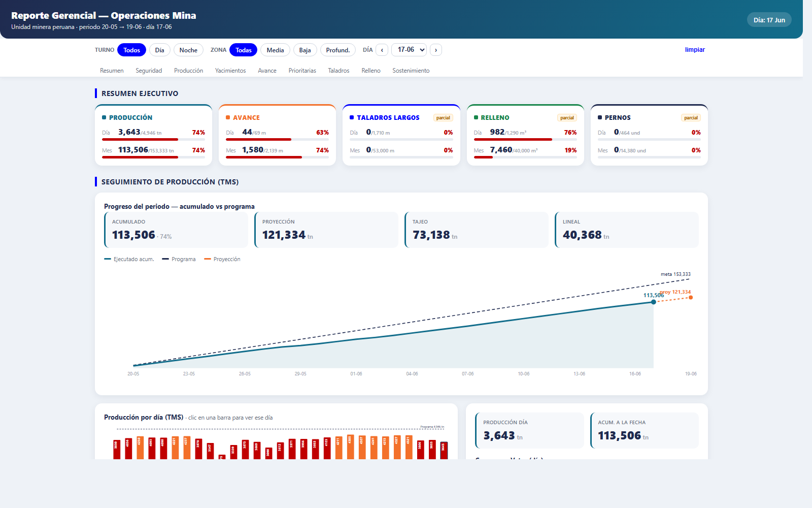Viewport: 812px width, 508px height.
Task: Click the dark Pernos card icon
Action: (600, 117)
